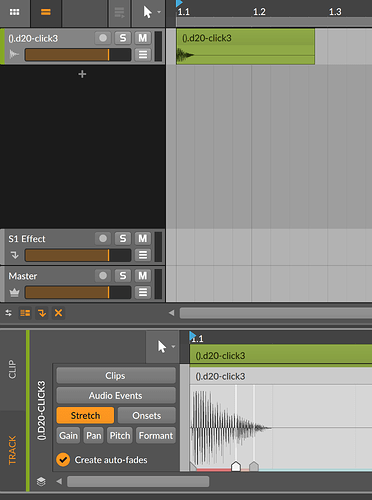Open automation lanes menu on ().d20-click3 track
This screenshot has width=372, height=500.
click(143, 55)
